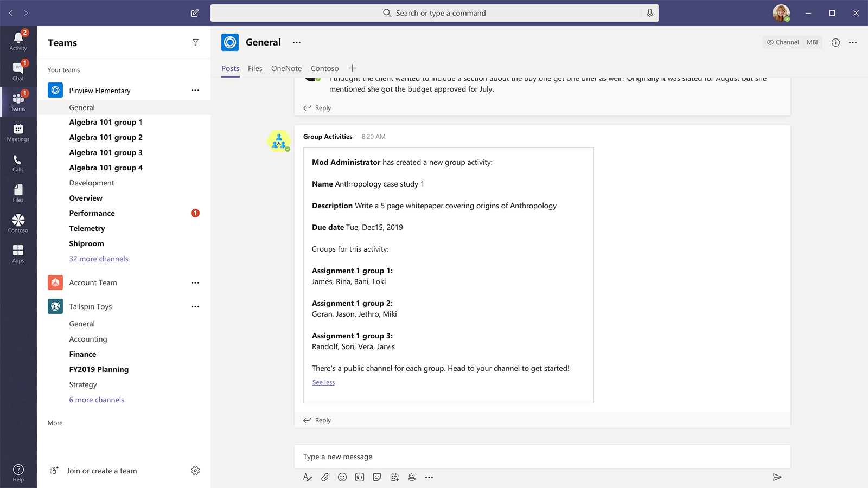Open the Contoso tab
The width and height of the screenshot is (868, 488).
324,68
